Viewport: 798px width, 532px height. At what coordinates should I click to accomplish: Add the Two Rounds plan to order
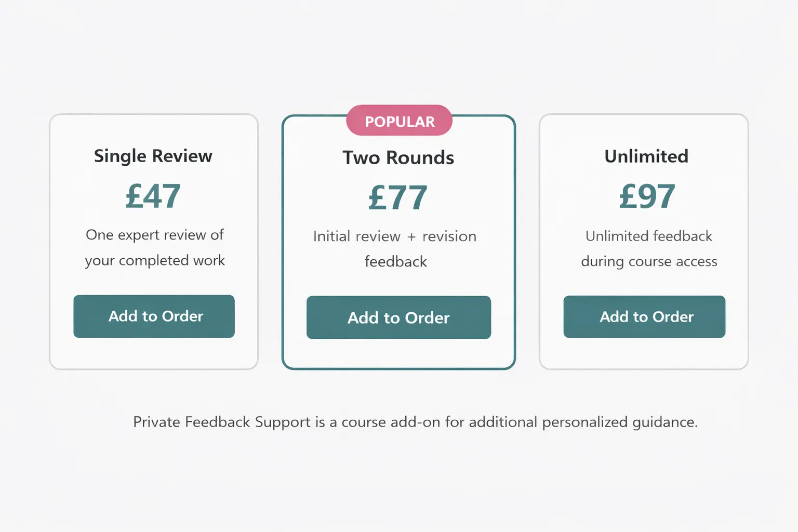click(398, 317)
